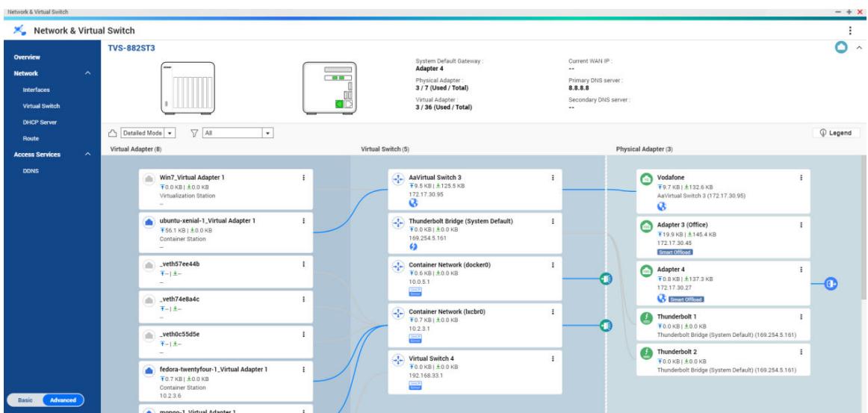Switch to Advanced mode
Viewport: 868px width, 413px height.
[63, 400]
